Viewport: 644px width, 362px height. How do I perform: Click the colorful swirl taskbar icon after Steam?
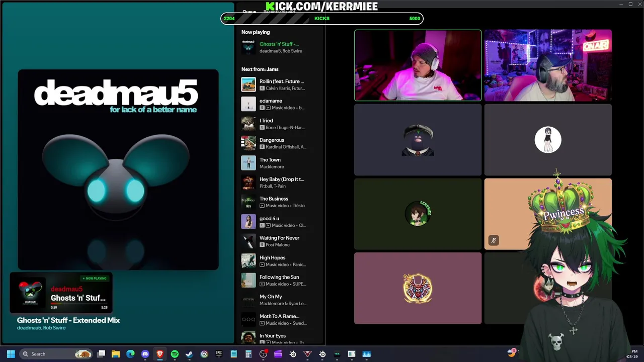pyautogui.click(x=204, y=354)
